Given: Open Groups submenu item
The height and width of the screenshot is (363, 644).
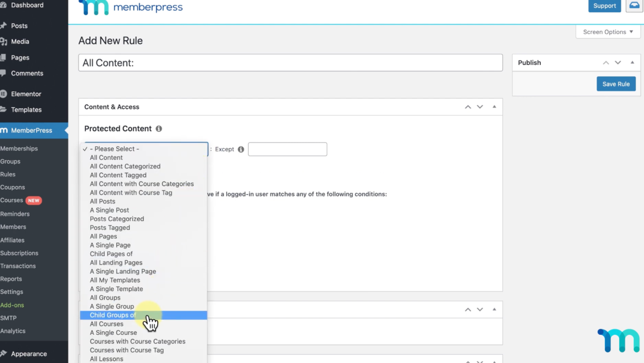Looking at the screenshot, I should pos(10,161).
